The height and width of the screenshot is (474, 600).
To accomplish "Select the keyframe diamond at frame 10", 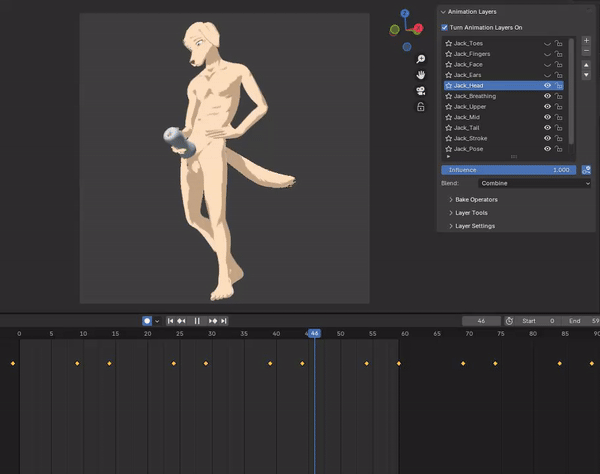I will (x=77, y=363).
